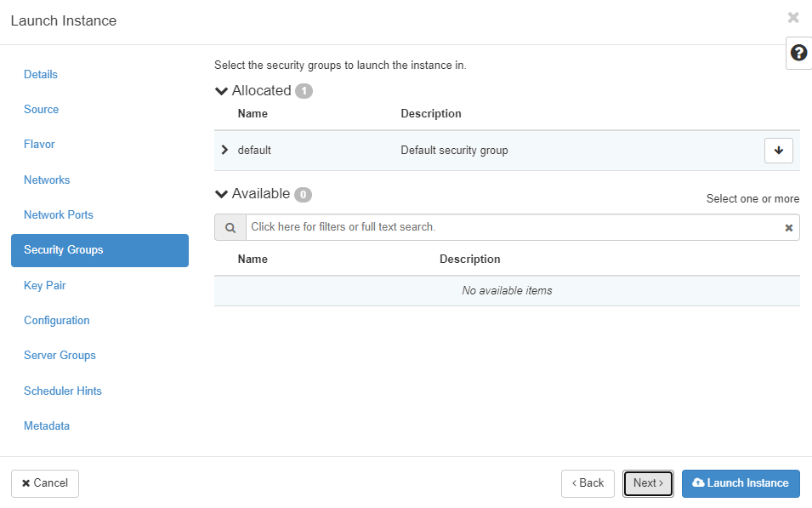Select the Metadata step

pyautogui.click(x=47, y=426)
